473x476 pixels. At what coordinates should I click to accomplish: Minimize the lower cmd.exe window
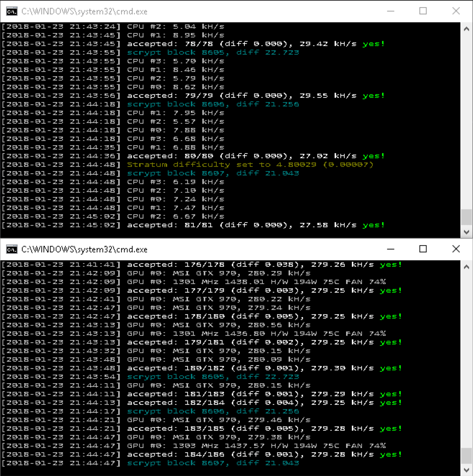coord(391,249)
